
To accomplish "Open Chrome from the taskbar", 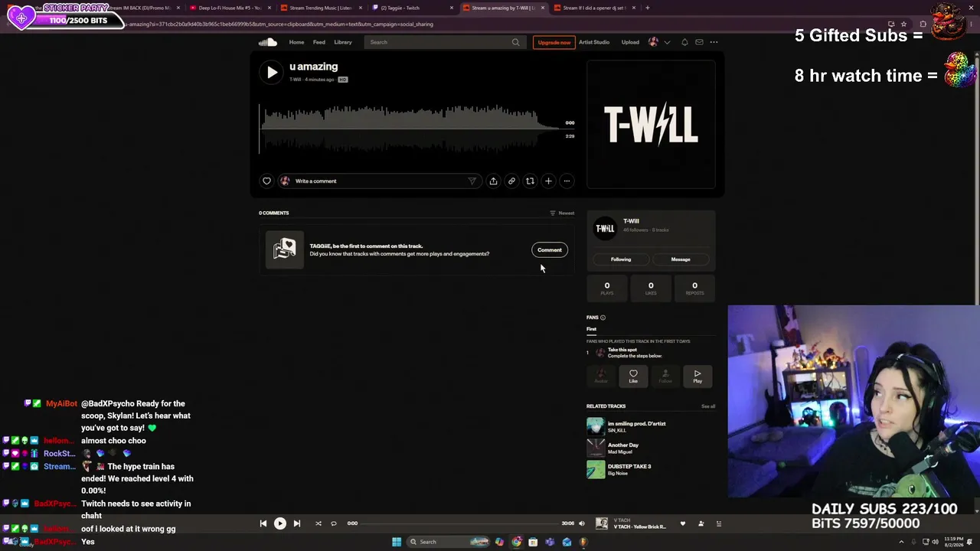I will pos(516,542).
